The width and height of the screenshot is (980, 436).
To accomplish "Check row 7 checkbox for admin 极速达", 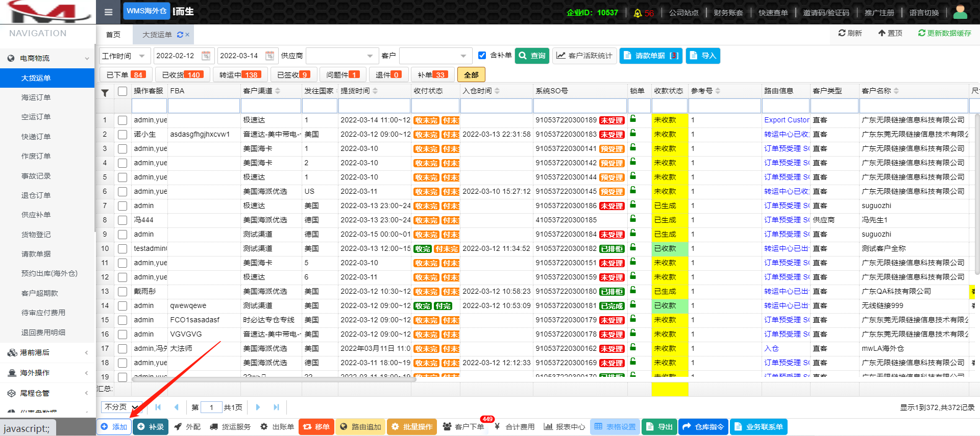I will 122,206.
